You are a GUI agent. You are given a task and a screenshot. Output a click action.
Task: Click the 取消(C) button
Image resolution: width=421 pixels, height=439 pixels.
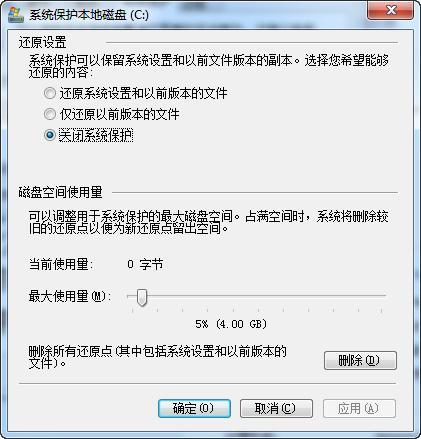pyautogui.click(x=276, y=408)
